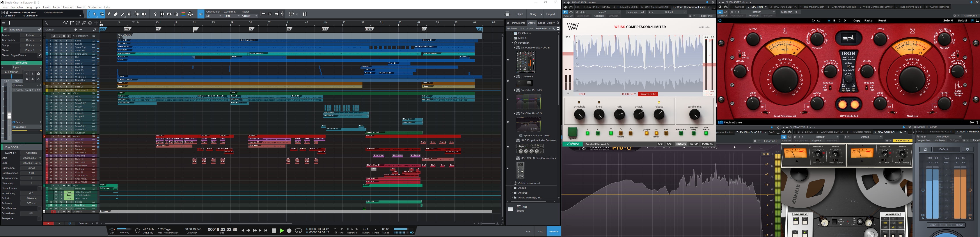Open the tempo track clock icon
The height and width of the screenshot is (237, 980).
click(90, 23)
